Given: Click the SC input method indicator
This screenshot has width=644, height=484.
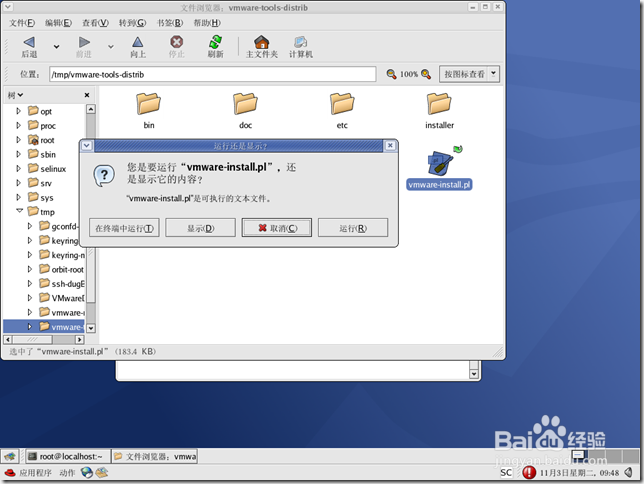Looking at the screenshot, I should coord(506,473).
